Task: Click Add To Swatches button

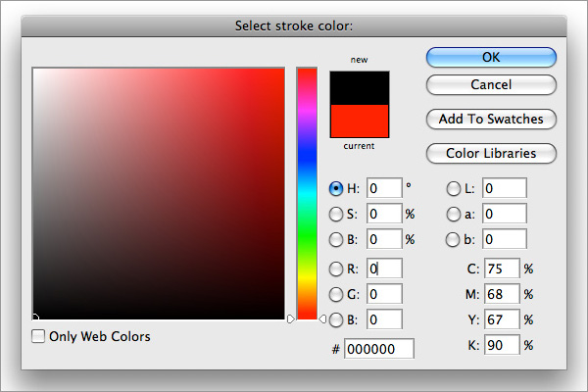Action: point(491,120)
